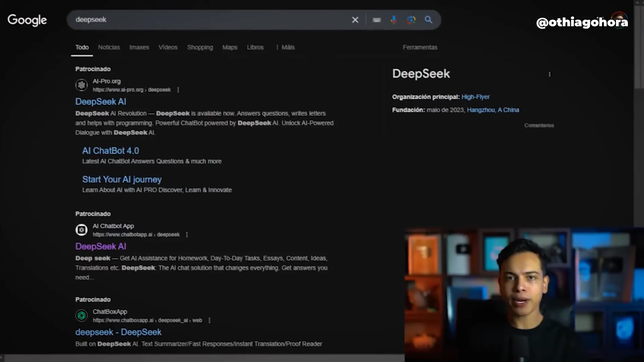
Task: Follow the Hangzhou, A China link
Action: 493,110
